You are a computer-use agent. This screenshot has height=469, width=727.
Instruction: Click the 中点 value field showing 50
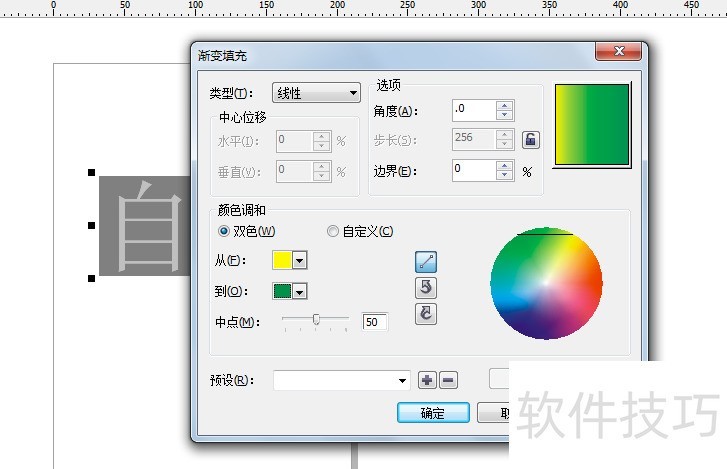pyautogui.click(x=375, y=322)
